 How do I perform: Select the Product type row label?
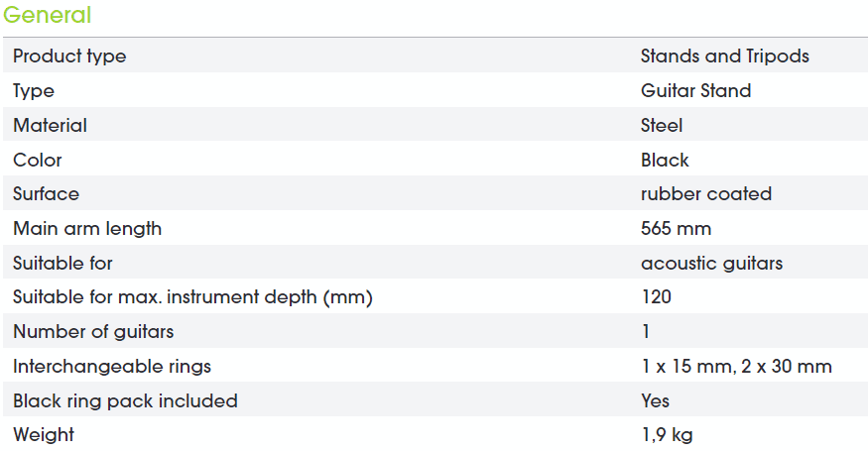[x=69, y=56]
